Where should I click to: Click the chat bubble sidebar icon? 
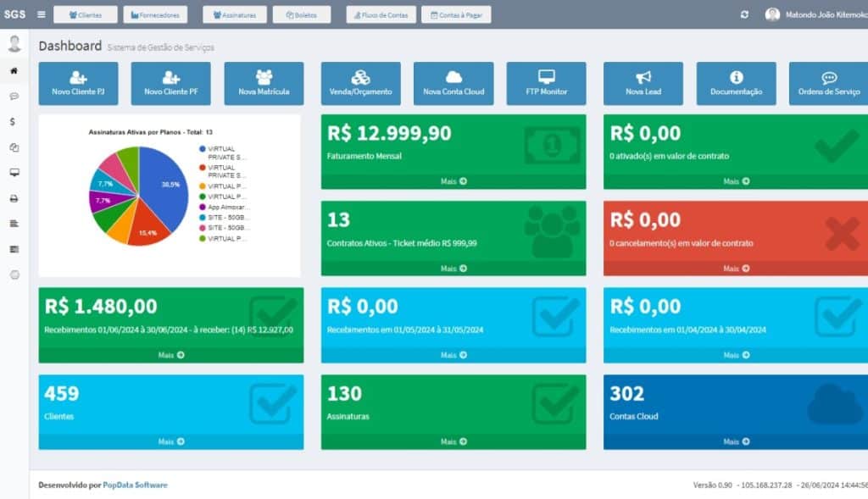pyautogui.click(x=14, y=97)
